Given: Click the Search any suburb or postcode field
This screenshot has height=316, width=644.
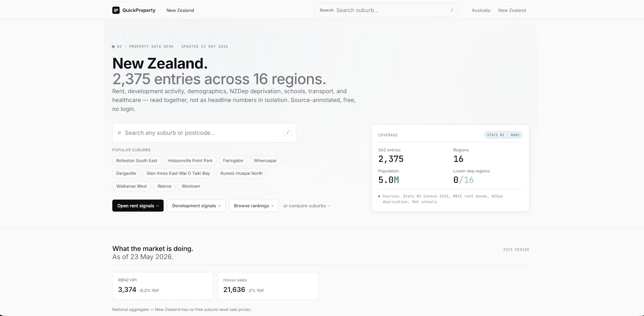Looking at the screenshot, I should click(x=204, y=133).
